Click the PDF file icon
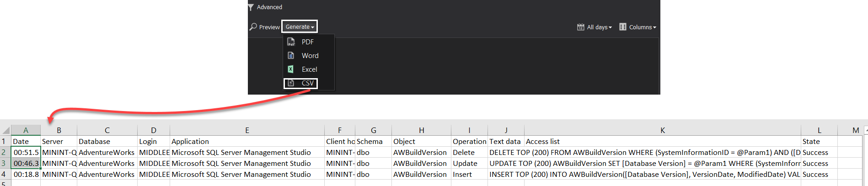The width and height of the screenshot is (868, 186). coord(291,42)
